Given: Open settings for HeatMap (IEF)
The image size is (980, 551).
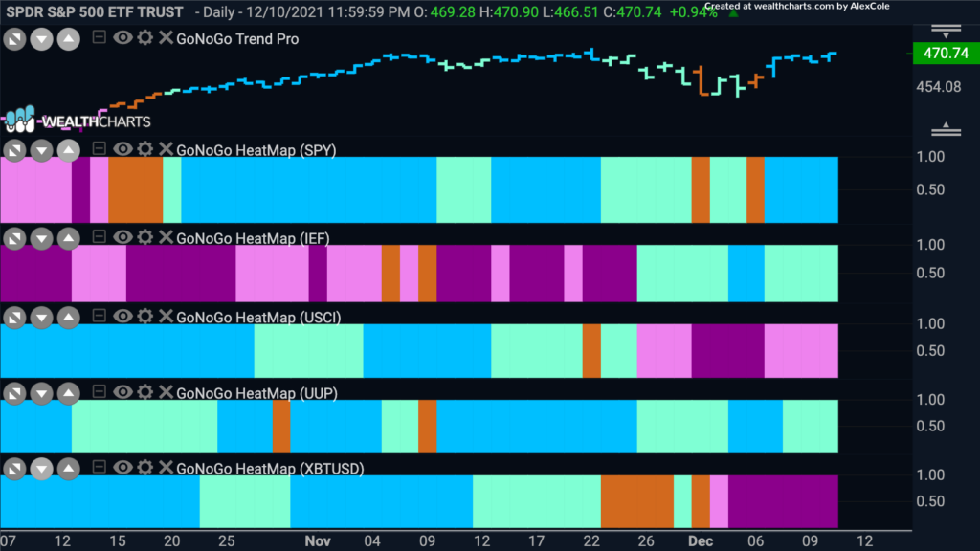Looking at the screenshot, I should [x=145, y=237].
